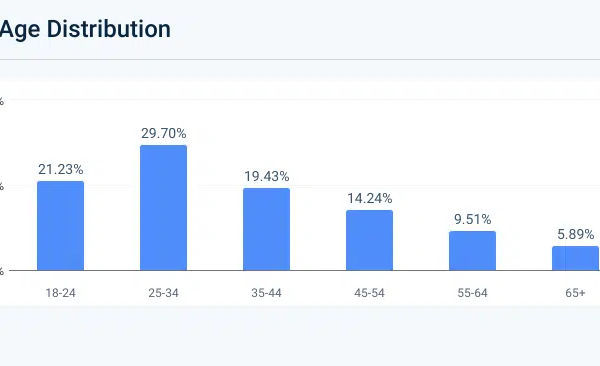600x366 pixels.
Task: Click the 55-64 age group bar
Action: [472, 251]
